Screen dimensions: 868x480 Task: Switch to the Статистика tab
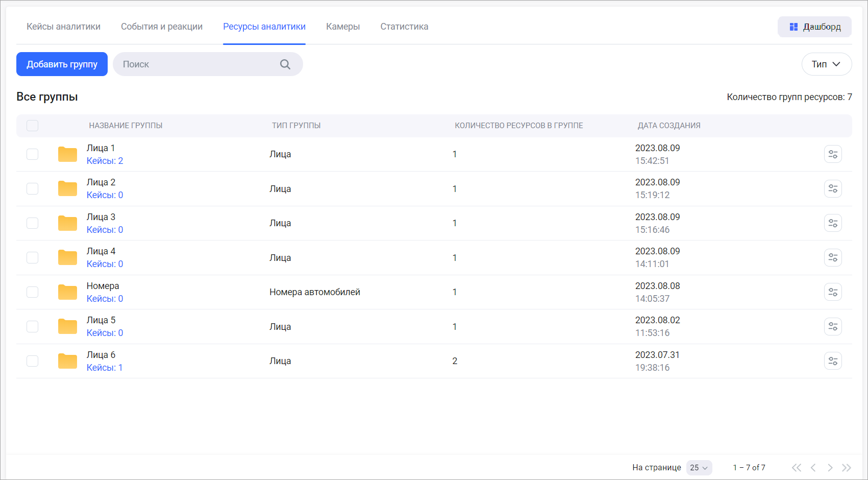pyautogui.click(x=404, y=27)
